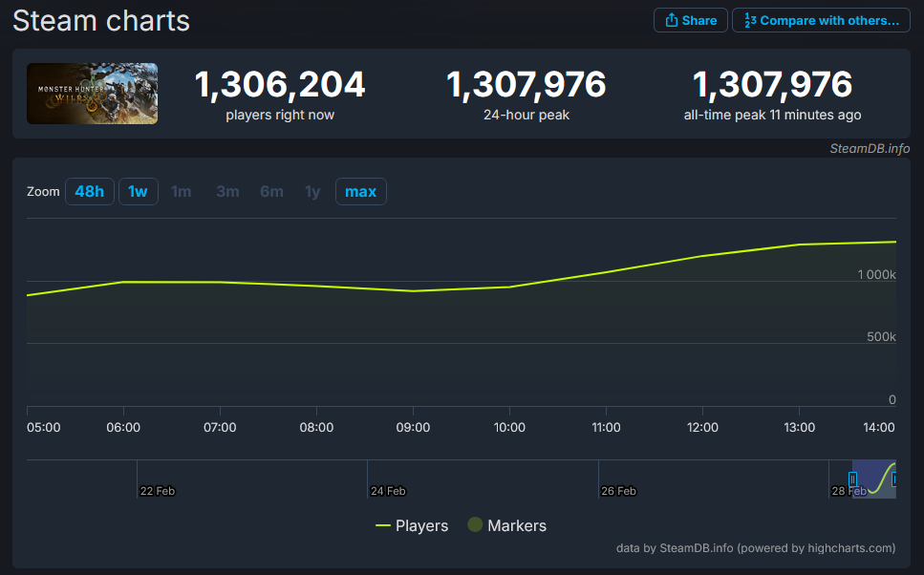This screenshot has width=924, height=575.
Task: Click the 14:00 axis label
Action: (879, 428)
